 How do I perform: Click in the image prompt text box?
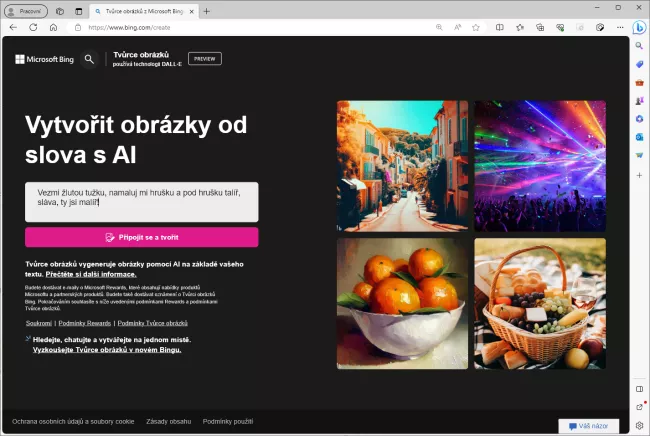coord(141,201)
